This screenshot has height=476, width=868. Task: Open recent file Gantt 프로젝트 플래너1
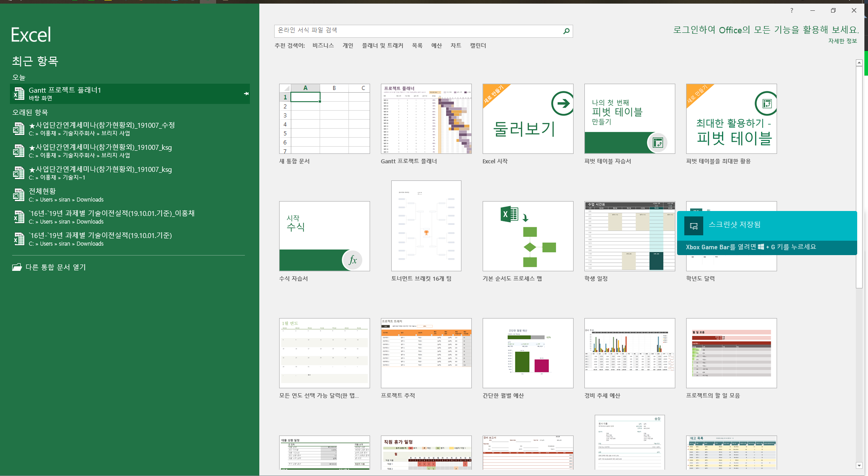[x=130, y=94]
